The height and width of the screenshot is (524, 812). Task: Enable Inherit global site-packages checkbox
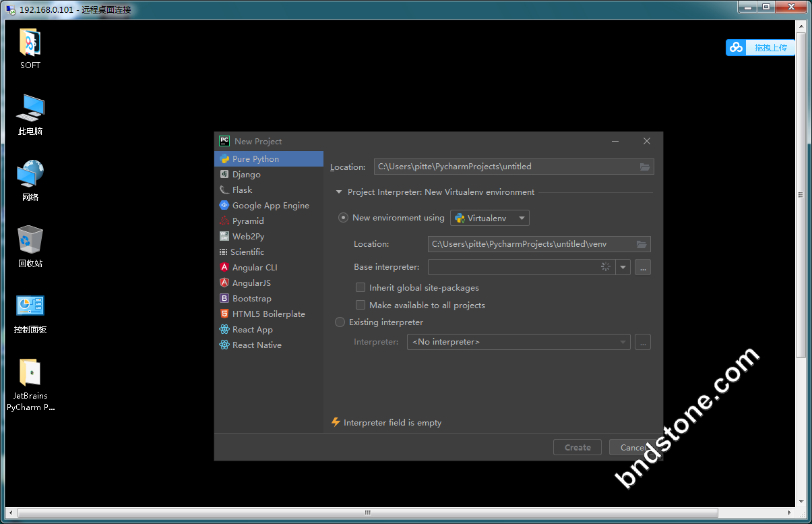[361, 287]
